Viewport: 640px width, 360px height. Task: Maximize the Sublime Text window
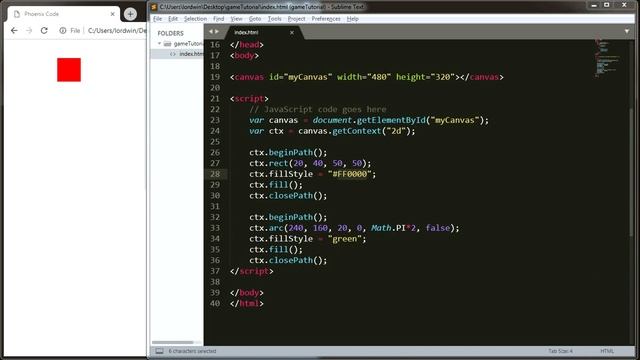[x=607, y=5]
